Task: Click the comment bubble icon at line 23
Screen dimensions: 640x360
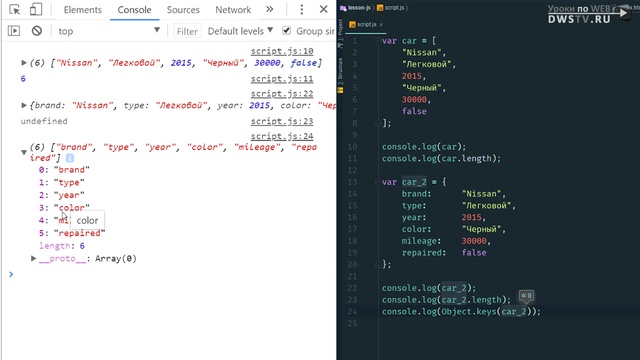Action: tap(527, 296)
